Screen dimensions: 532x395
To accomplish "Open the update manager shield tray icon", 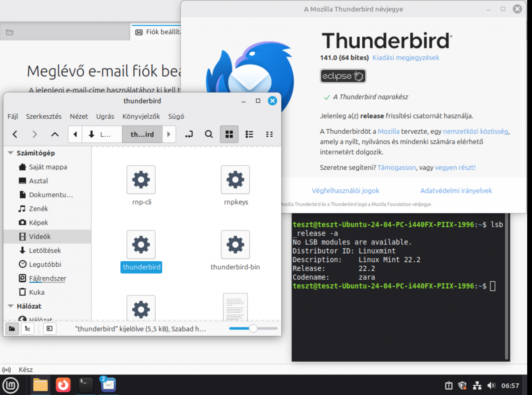I will [x=462, y=386].
